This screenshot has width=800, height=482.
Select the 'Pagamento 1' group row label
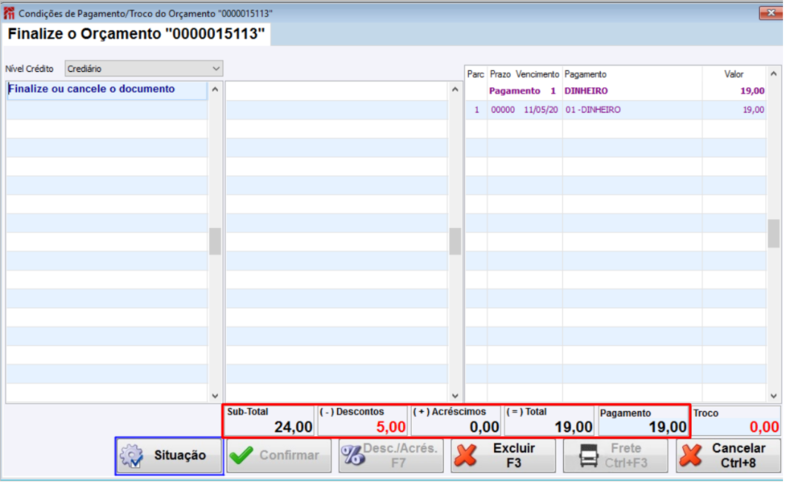(x=522, y=91)
